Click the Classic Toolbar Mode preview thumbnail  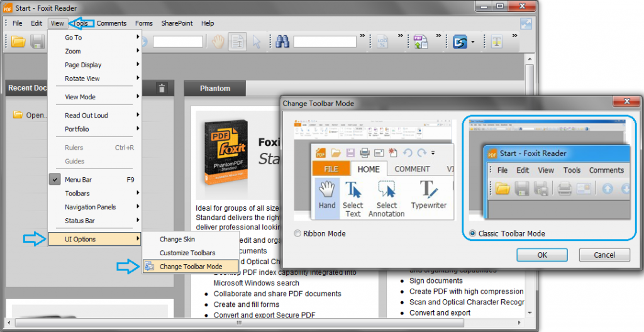[550, 170]
